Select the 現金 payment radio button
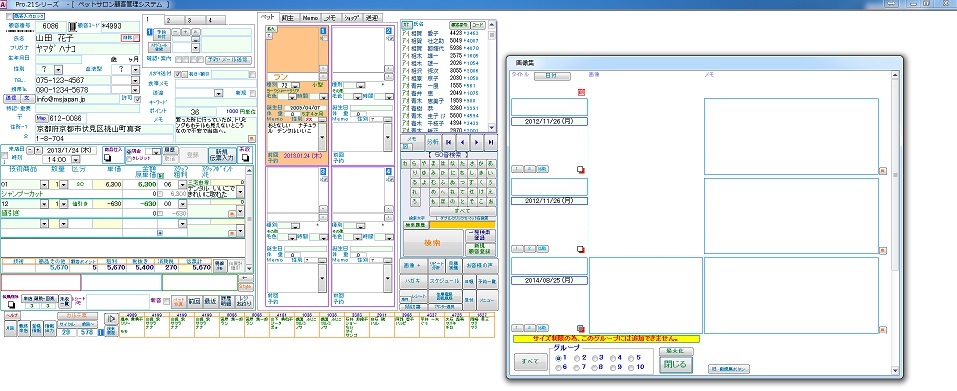Image resolution: width=957 pixels, height=391 pixels. (x=129, y=151)
